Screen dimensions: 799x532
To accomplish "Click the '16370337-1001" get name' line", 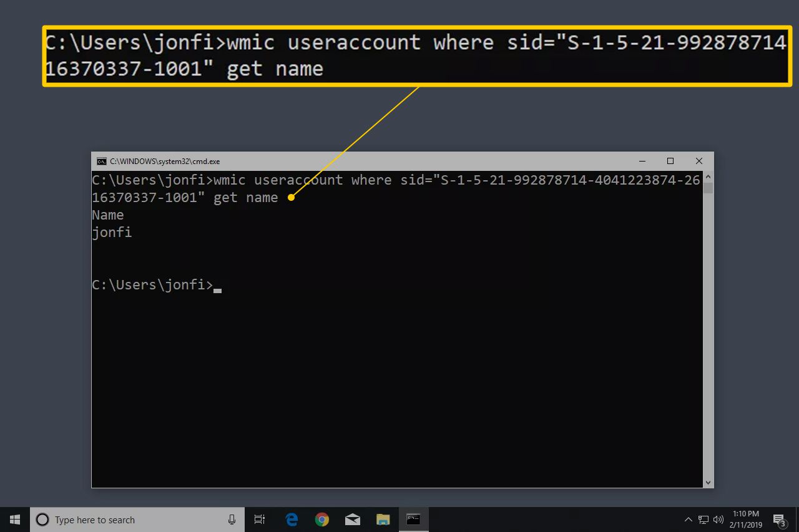I will click(185, 198).
